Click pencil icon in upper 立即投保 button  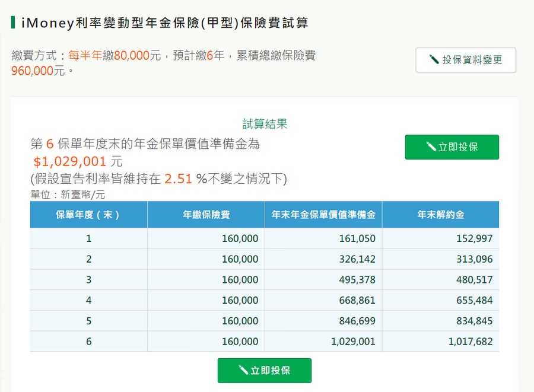coord(431,146)
